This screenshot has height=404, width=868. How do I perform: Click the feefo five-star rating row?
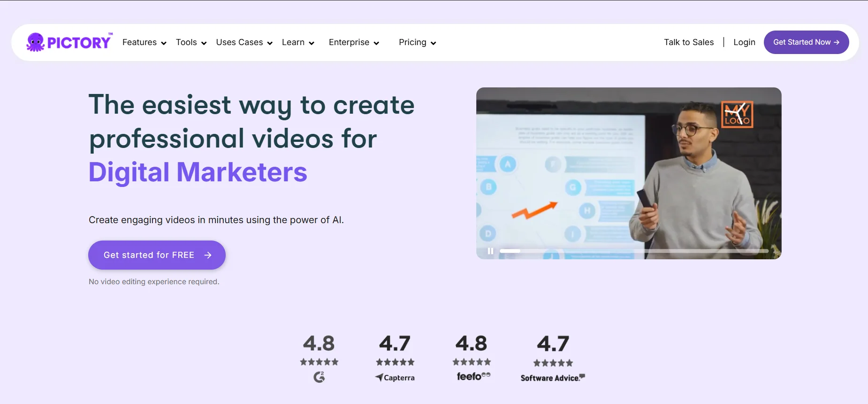tap(472, 362)
